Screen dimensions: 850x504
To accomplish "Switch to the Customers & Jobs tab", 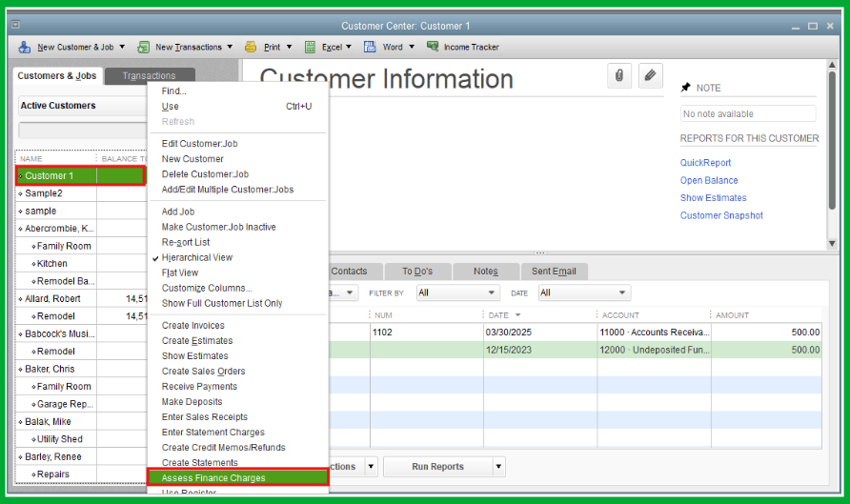I will [x=57, y=75].
